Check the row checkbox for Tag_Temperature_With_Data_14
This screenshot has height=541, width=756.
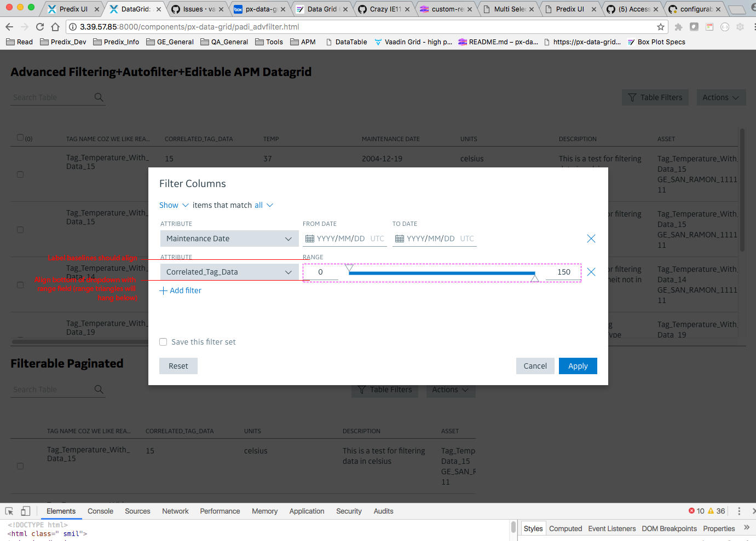[20, 284]
